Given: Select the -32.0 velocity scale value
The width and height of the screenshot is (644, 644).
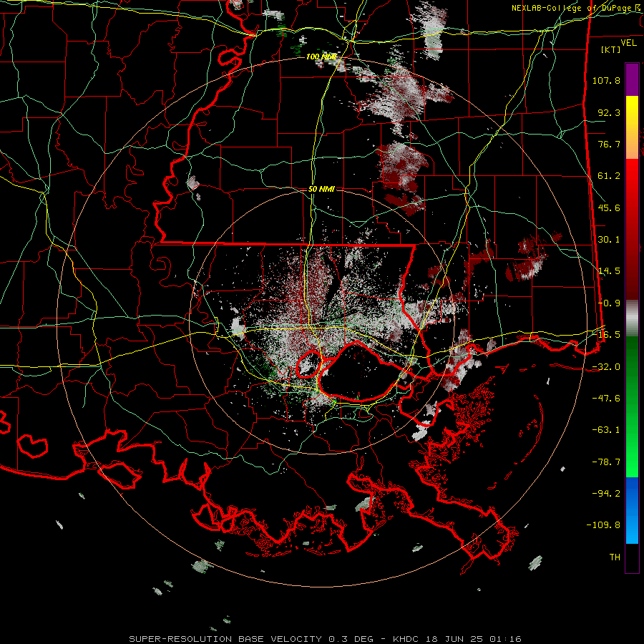Looking at the screenshot, I should coord(606,367).
